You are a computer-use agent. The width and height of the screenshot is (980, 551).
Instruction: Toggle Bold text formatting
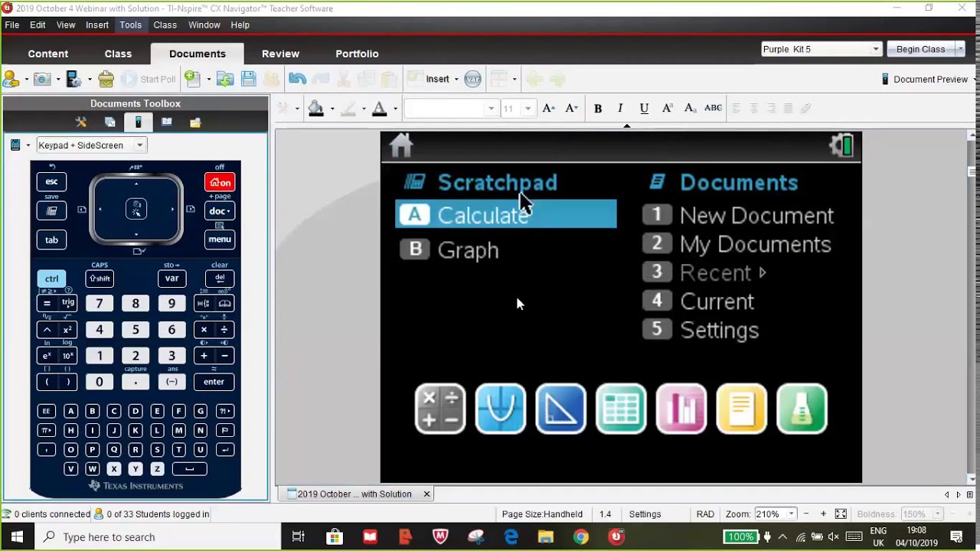click(598, 108)
